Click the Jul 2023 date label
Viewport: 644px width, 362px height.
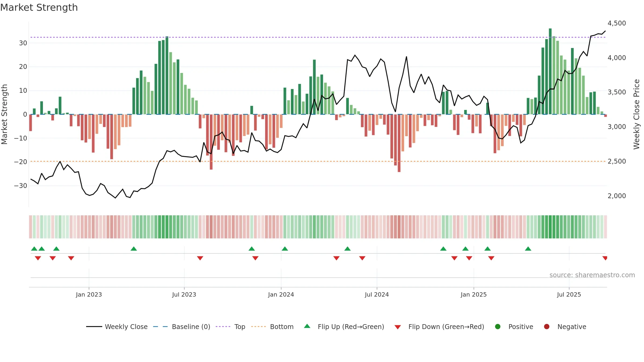pyautogui.click(x=184, y=294)
